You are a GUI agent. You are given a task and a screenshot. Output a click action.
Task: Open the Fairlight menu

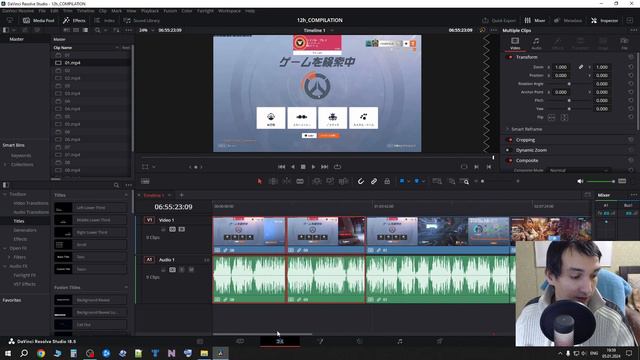tap(205, 11)
